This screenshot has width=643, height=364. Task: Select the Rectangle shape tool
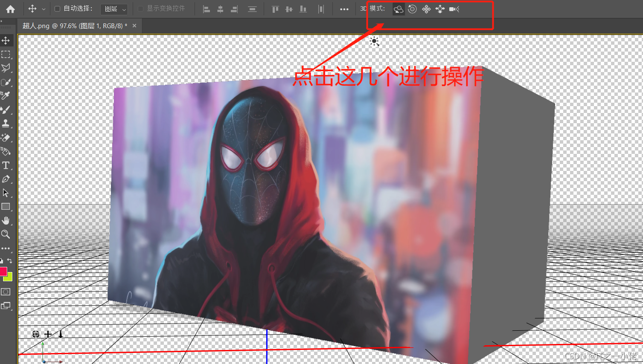click(6, 207)
